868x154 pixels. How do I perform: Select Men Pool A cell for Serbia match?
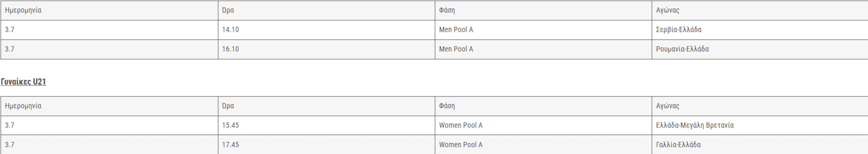pos(544,30)
